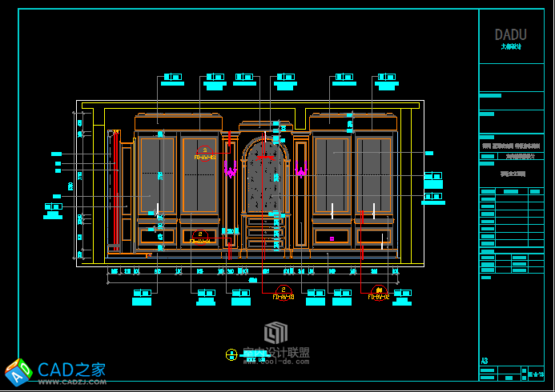Click the yellow circle drawing title marker
This screenshot has width=555, height=392.
pyautogui.click(x=231, y=353)
